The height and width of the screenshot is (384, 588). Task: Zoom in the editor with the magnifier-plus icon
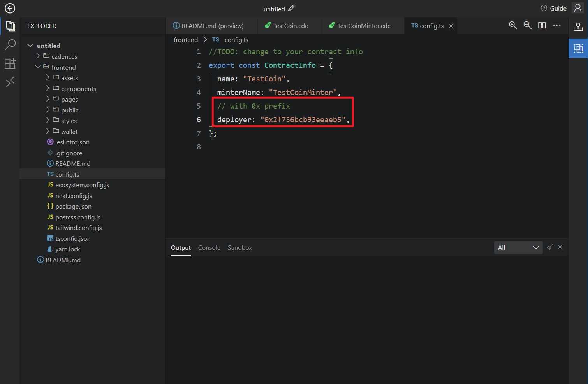(513, 25)
